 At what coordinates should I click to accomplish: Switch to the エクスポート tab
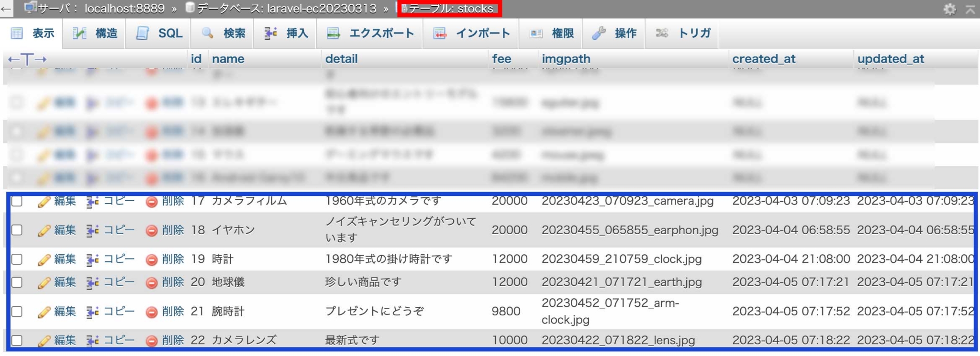tap(370, 33)
